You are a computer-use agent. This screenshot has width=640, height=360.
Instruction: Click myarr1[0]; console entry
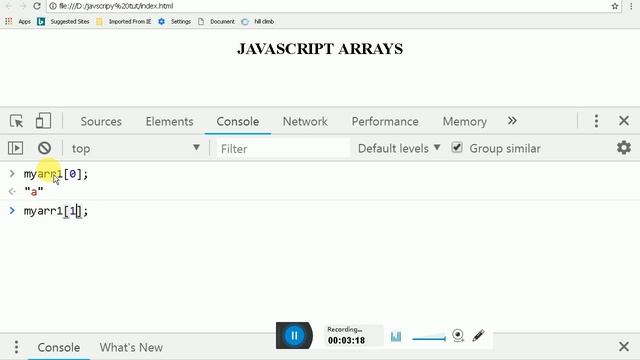tap(56, 174)
